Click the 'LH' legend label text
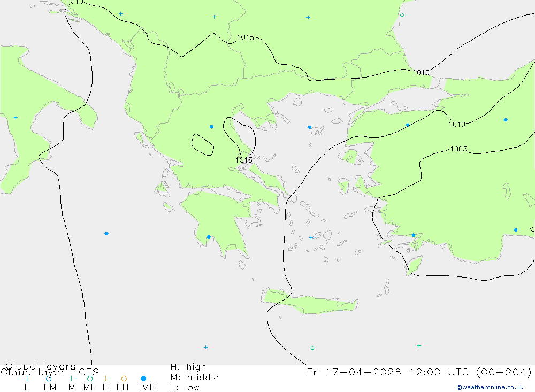535x392 pixels. [x=123, y=388]
